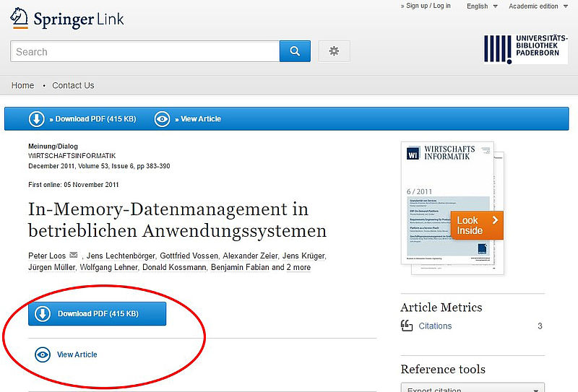The image size is (578, 392).
Task: Click download arrow icon in blue banner
Action: (x=37, y=119)
